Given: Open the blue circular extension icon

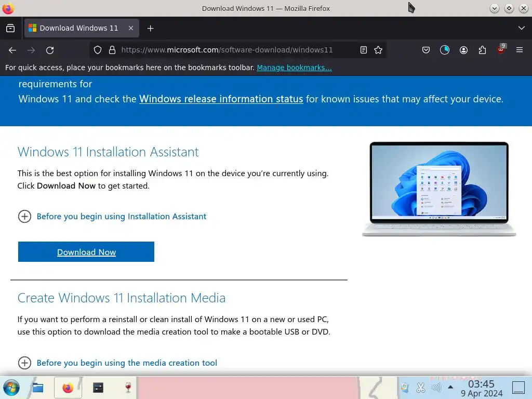Looking at the screenshot, I should 445,50.
